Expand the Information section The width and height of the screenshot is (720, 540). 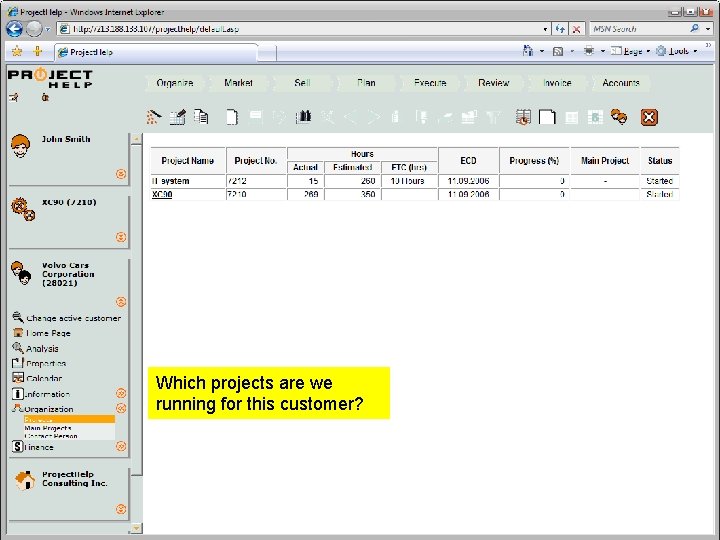(121, 393)
